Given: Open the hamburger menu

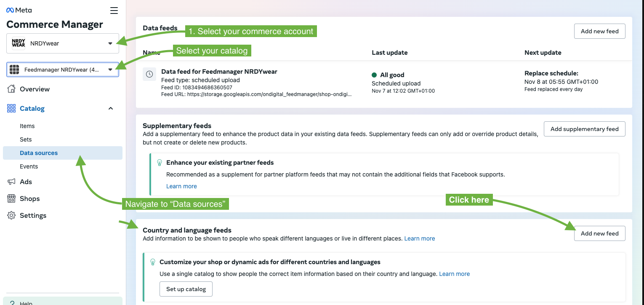Looking at the screenshot, I should click(x=114, y=11).
